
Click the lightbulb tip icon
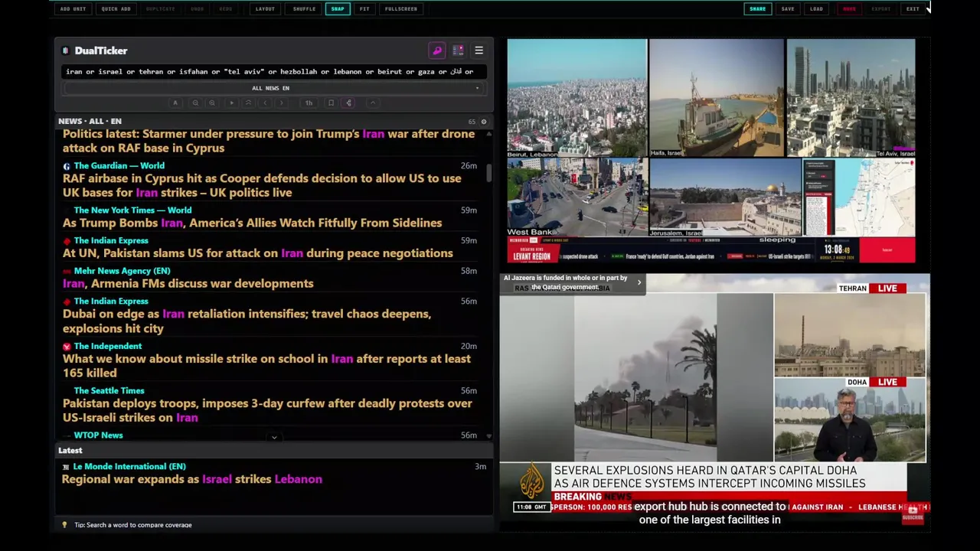64,525
